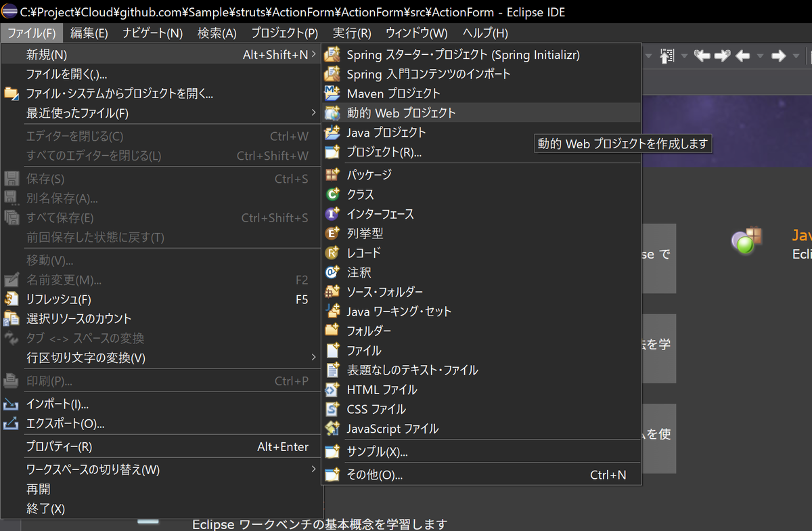This screenshot has height=531, width=812.
Task: Click the Java welcome icon at right
Action: click(x=747, y=241)
